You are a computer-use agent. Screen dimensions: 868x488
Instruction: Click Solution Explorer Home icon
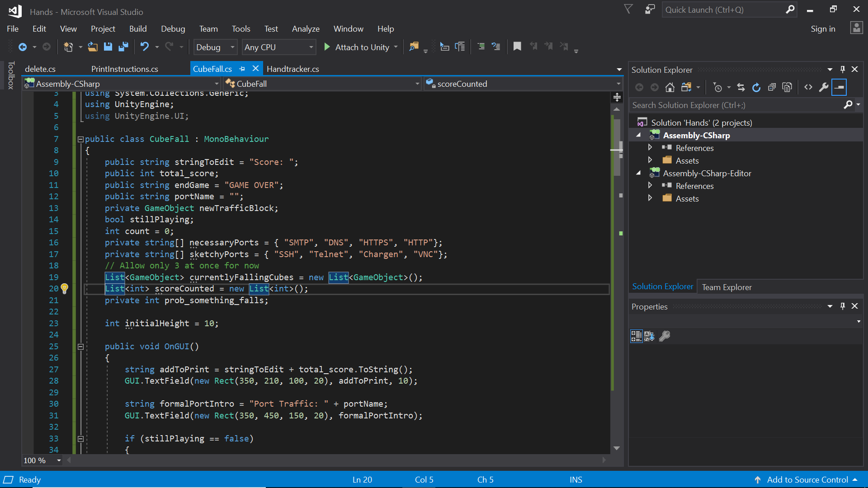click(x=670, y=87)
